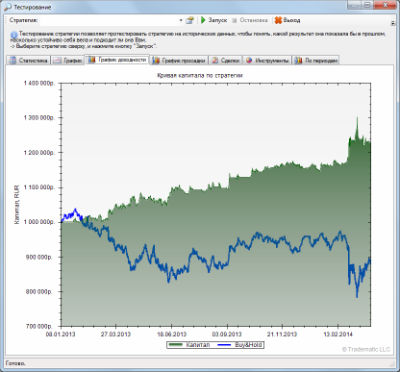
Task: Open the По периодам tab
Action: pyautogui.click(x=316, y=60)
